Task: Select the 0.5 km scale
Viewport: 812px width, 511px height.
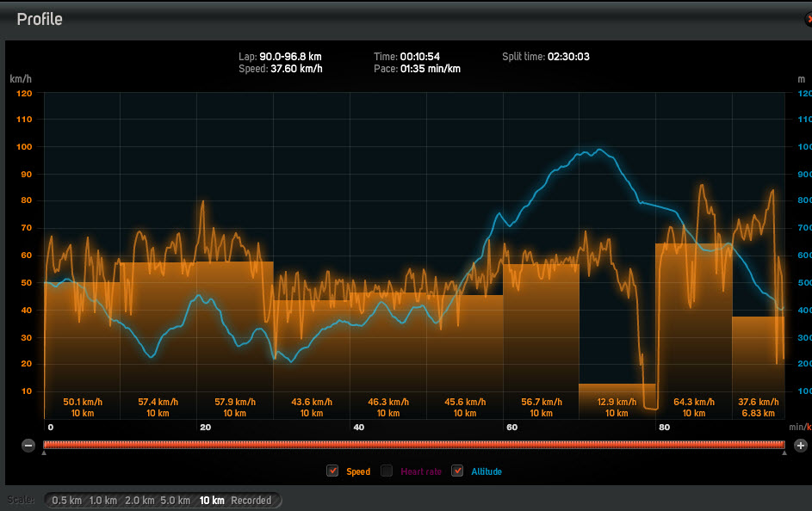Action: pyautogui.click(x=67, y=500)
